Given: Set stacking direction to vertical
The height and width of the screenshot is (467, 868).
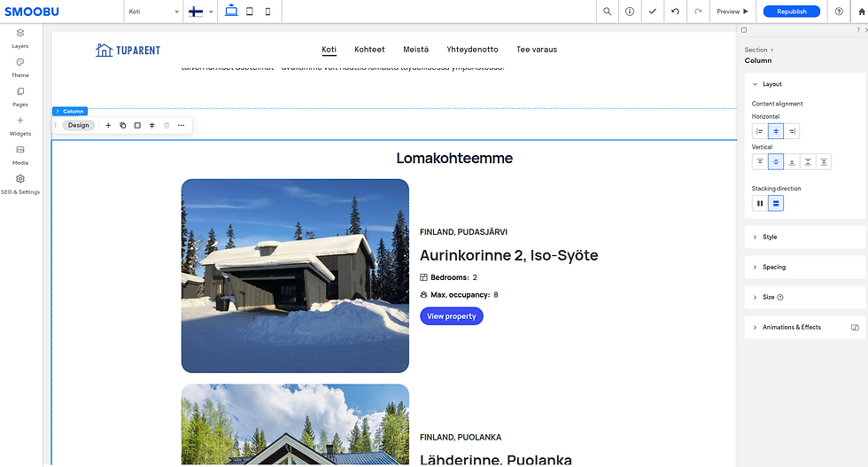Looking at the screenshot, I should (776, 203).
